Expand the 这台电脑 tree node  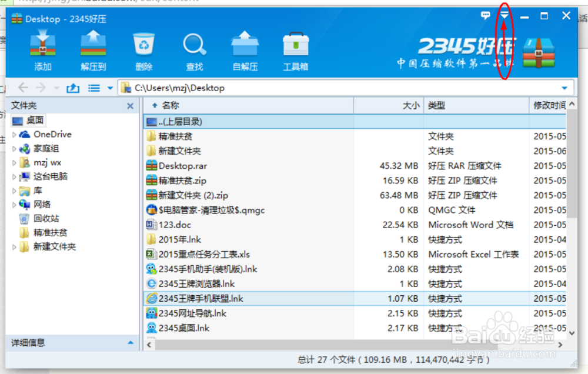[14, 176]
